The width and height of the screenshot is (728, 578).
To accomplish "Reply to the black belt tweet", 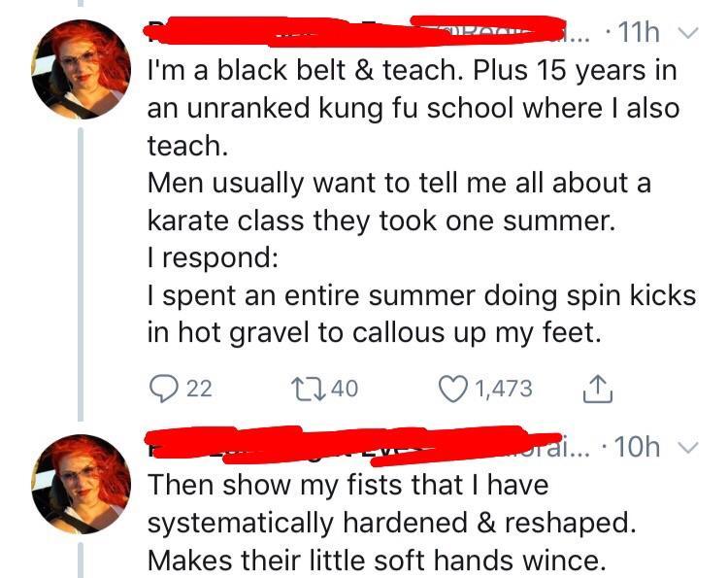I will point(161,389).
